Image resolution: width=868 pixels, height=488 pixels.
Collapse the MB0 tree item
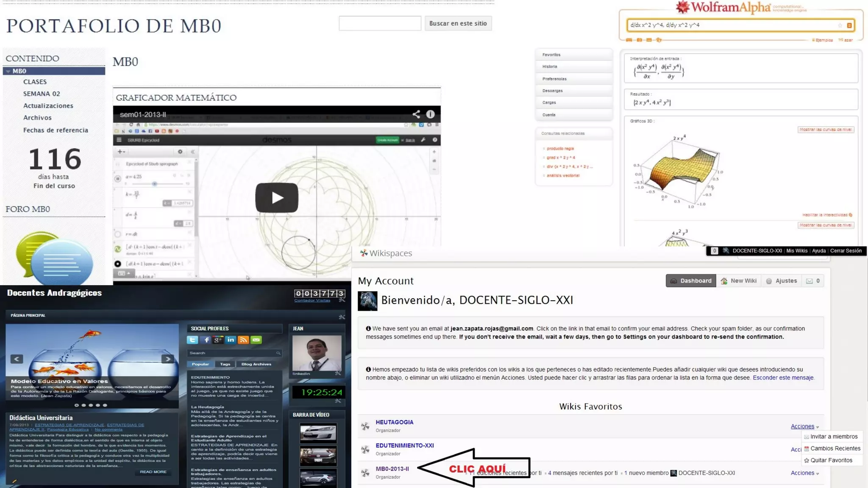(x=8, y=71)
